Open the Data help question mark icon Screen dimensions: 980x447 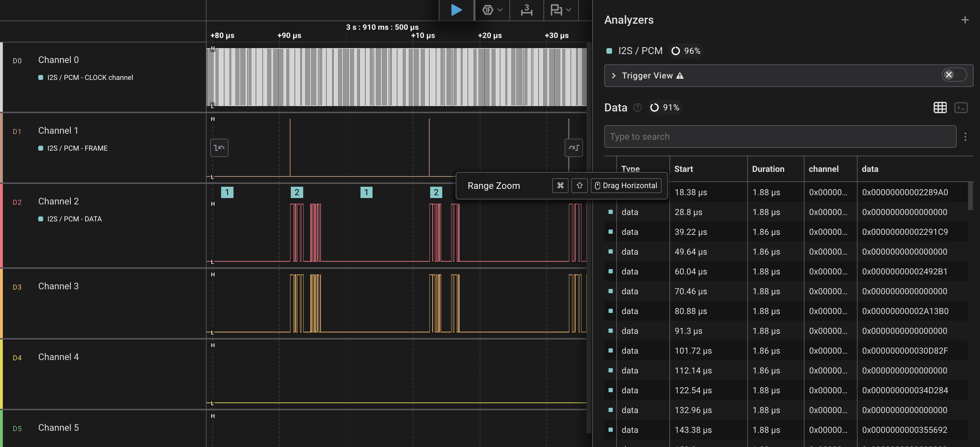(x=637, y=108)
